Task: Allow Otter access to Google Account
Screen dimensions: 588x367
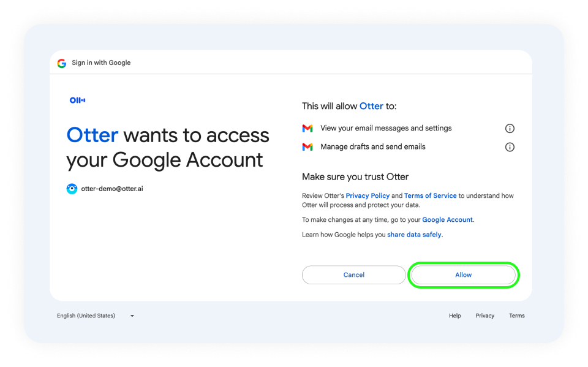Action: pyautogui.click(x=464, y=275)
